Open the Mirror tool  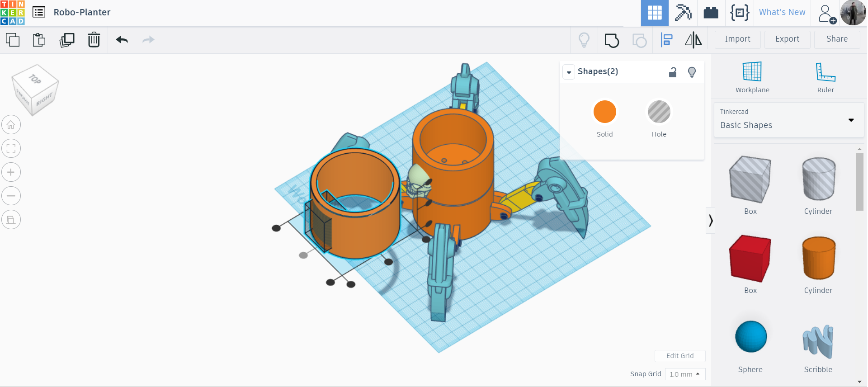click(693, 40)
